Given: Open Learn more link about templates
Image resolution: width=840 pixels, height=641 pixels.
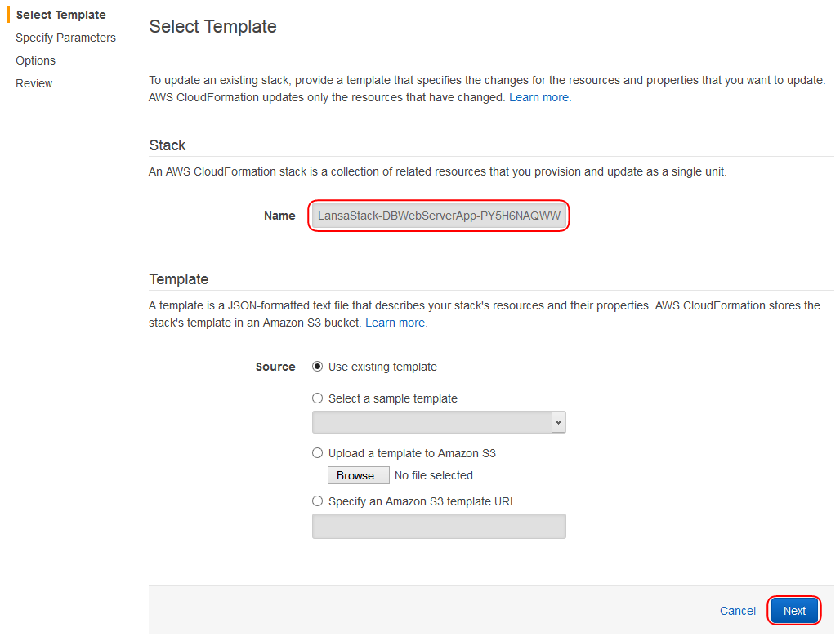Looking at the screenshot, I should click(x=396, y=323).
